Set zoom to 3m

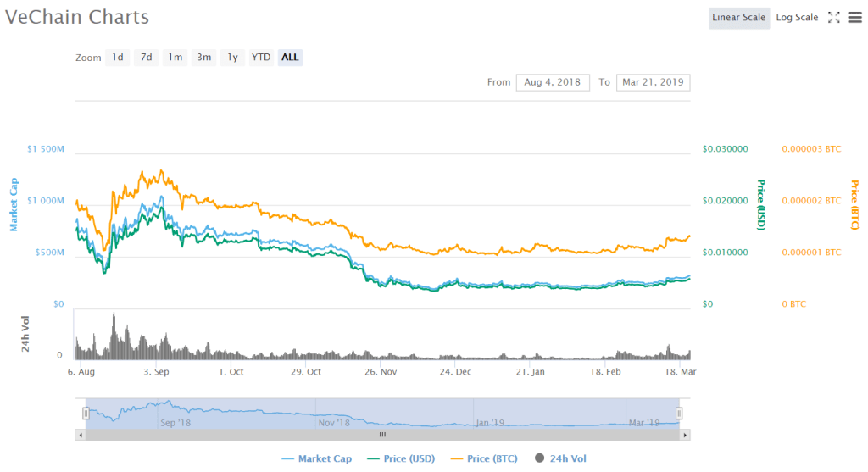203,58
